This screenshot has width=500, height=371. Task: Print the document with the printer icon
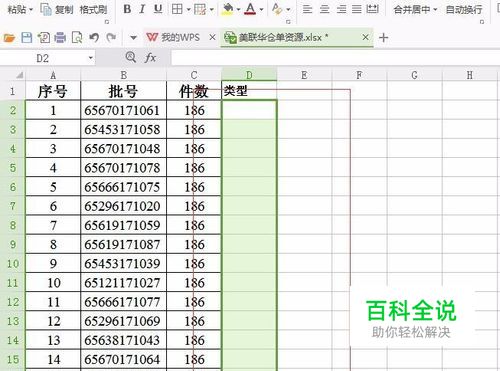point(60,38)
